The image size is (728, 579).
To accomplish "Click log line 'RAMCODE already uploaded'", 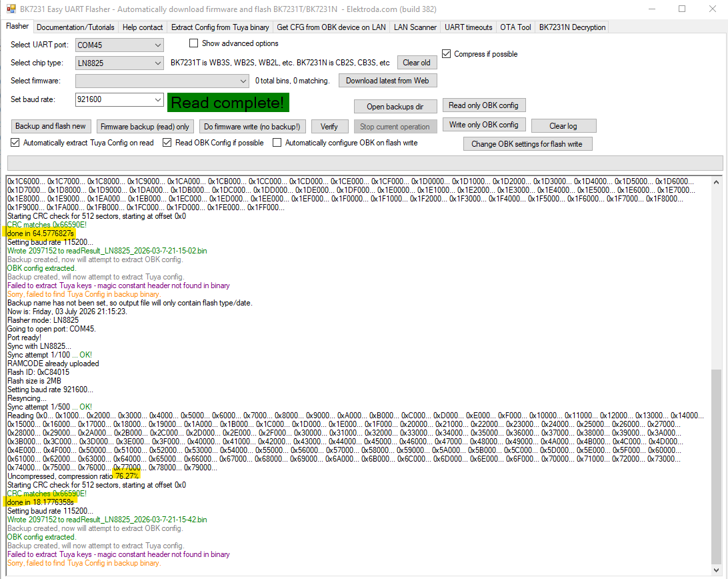I will click(53, 364).
